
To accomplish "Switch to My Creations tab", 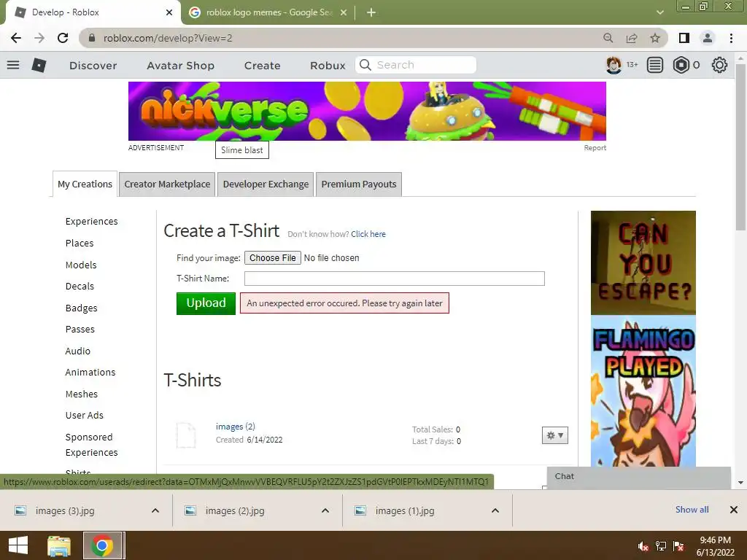I will point(85,184).
